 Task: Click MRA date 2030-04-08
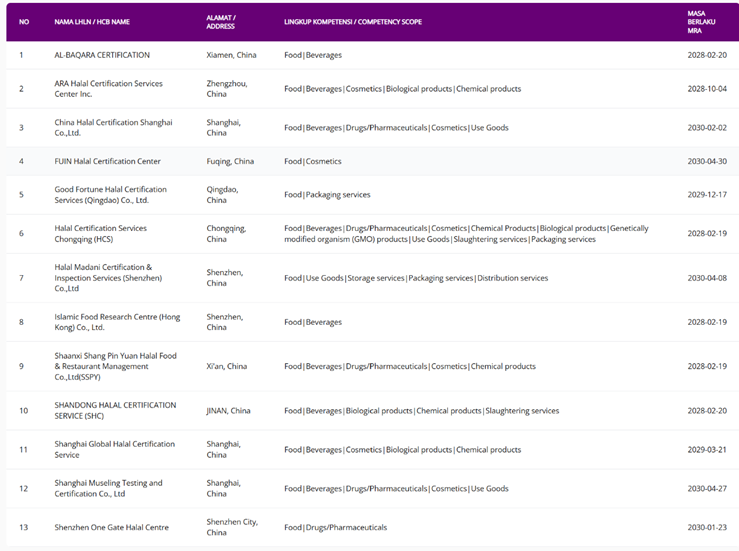[707, 278]
